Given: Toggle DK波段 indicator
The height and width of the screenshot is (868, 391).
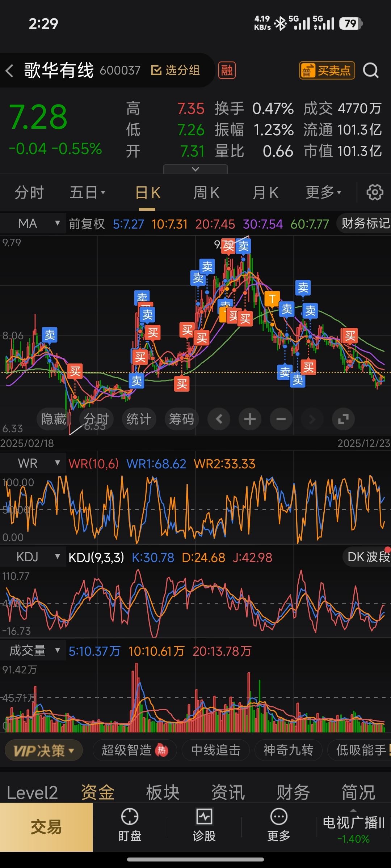Looking at the screenshot, I should tap(367, 557).
